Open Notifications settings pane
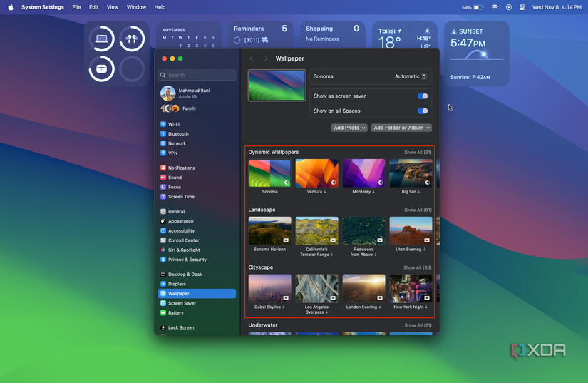This screenshot has width=588, height=383. [x=181, y=168]
